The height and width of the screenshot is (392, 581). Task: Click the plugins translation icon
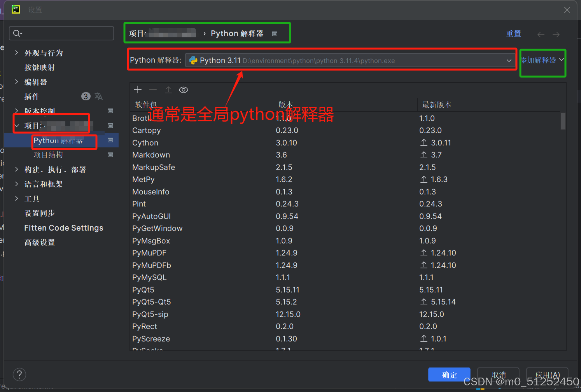(x=99, y=96)
